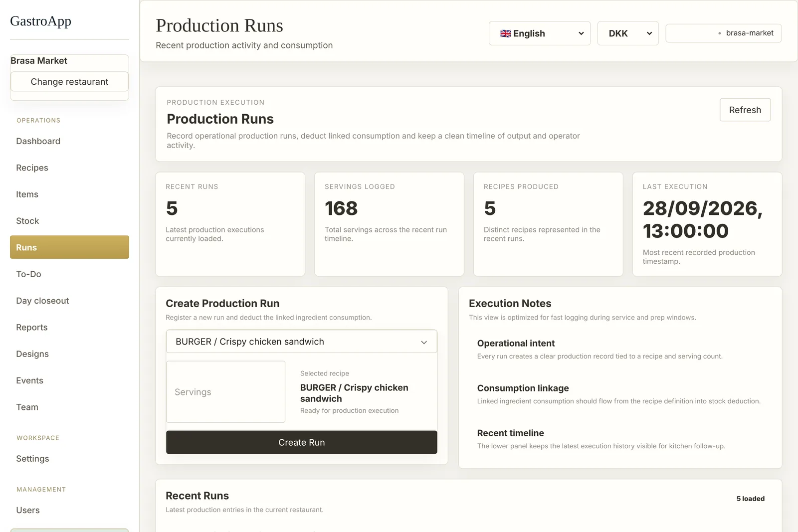This screenshot has width=798, height=532.
Task: Open Dashboard in the sidebar
Action: [69, 141]
